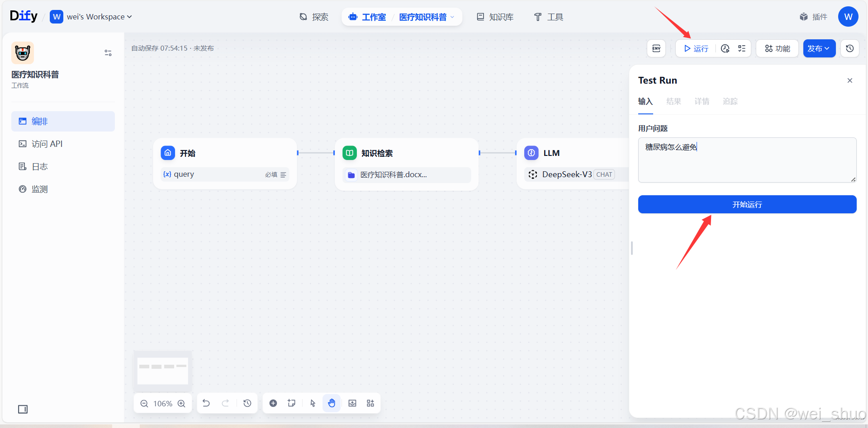Close the Test Run panel
This screenshot has width=868, height=428.
850,80
